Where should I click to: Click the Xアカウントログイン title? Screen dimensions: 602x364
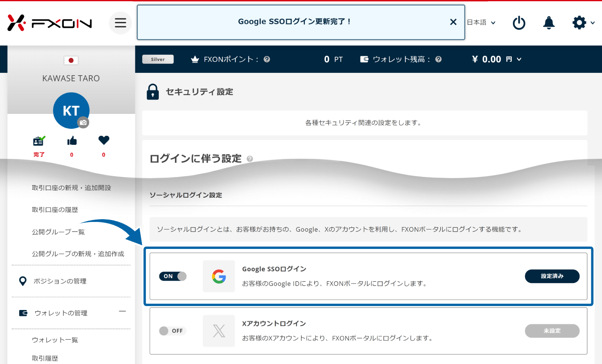click(274, 323)
